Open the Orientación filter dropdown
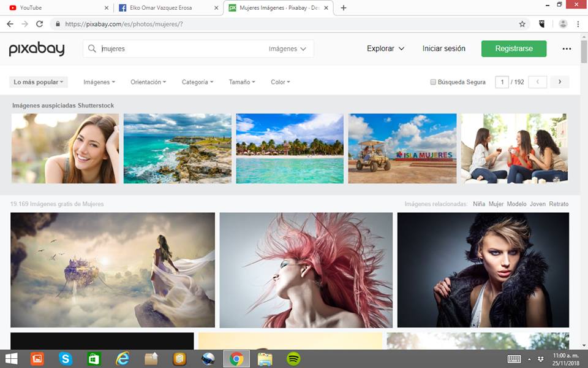The width and height of the screenshot is (588, 368). coord(149,82)
